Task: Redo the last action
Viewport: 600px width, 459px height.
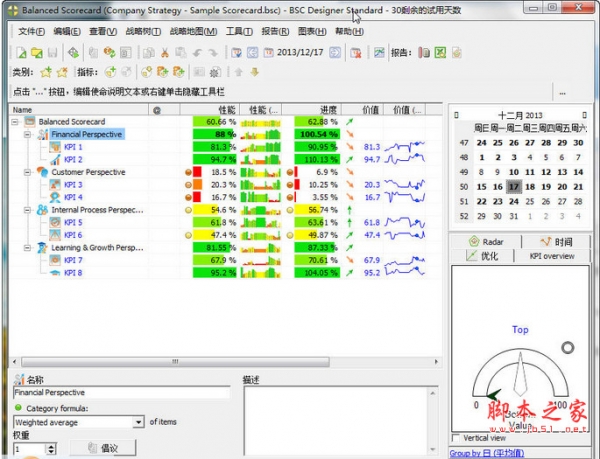Action: coord(213,52)
